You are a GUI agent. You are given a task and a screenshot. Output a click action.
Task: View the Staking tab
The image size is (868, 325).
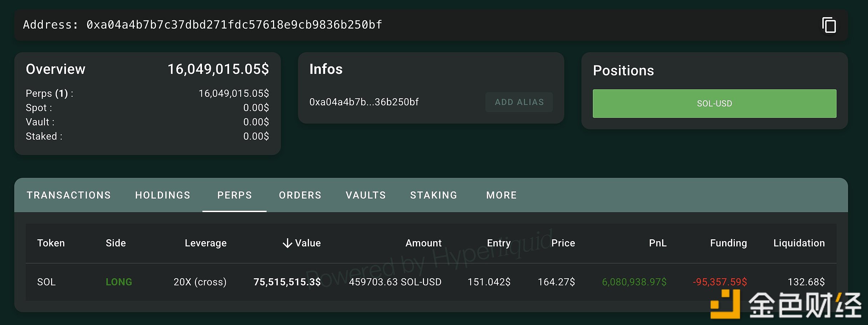434,195
